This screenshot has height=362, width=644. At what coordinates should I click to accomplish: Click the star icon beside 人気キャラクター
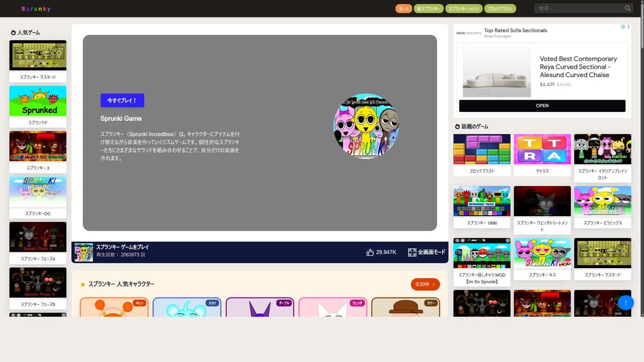(x=83, y=284)
